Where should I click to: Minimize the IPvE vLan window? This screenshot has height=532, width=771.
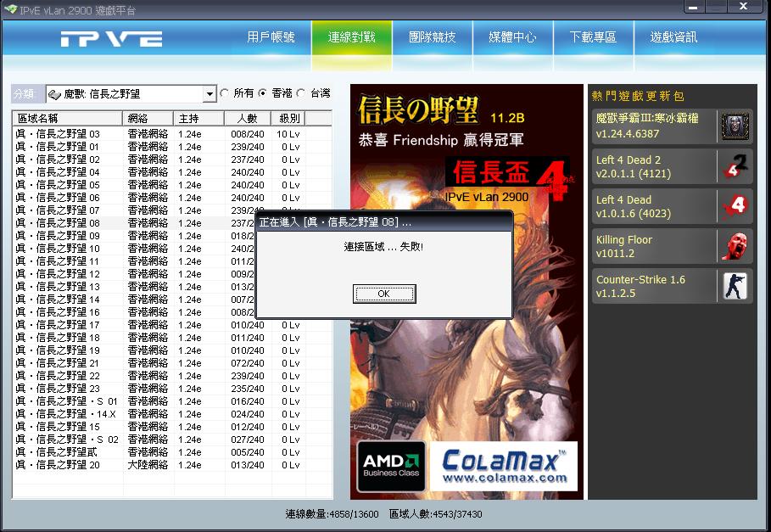point(694,7)
